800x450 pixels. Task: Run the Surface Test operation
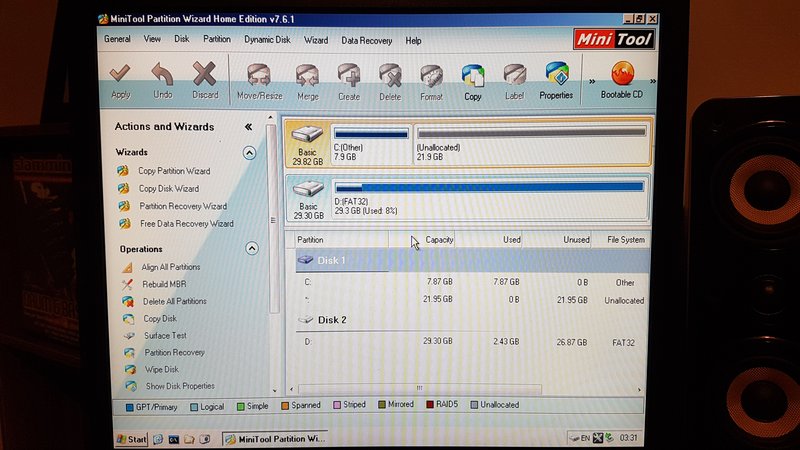(x=165, y=335)
